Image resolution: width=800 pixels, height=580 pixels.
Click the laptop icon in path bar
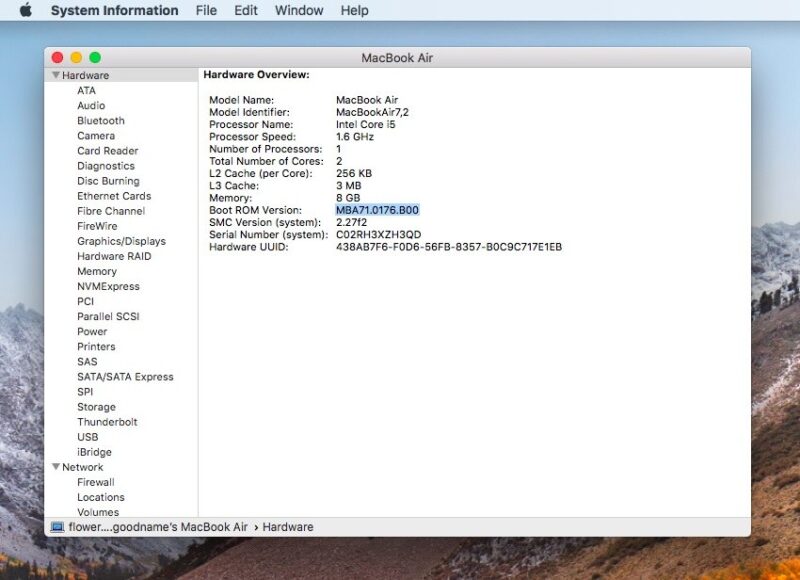57,527
